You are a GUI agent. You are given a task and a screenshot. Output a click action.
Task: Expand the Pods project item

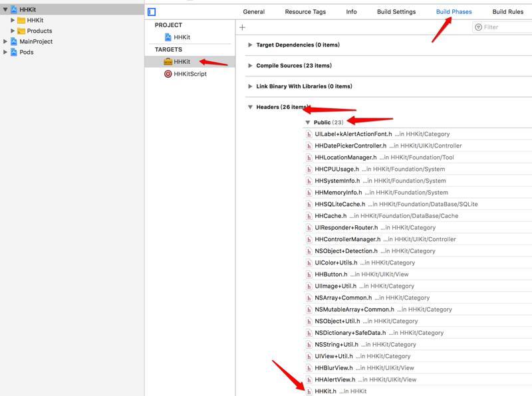5,52
